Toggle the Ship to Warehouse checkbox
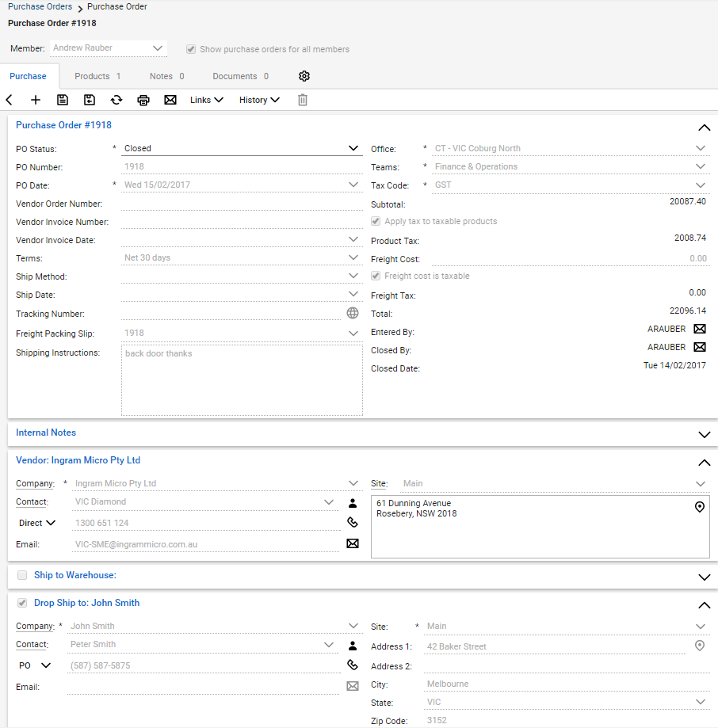The height and width of the screenshot is (728, 718). 22,575
